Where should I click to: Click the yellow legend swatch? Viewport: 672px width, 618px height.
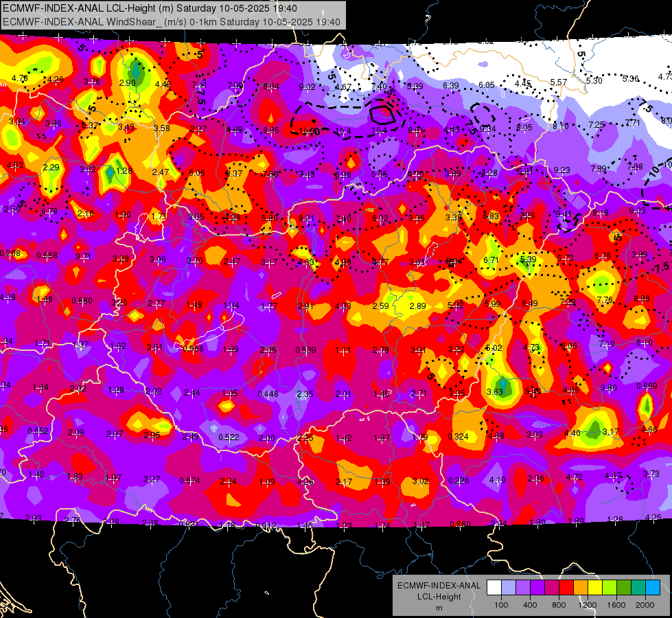[x=595, y=588]
